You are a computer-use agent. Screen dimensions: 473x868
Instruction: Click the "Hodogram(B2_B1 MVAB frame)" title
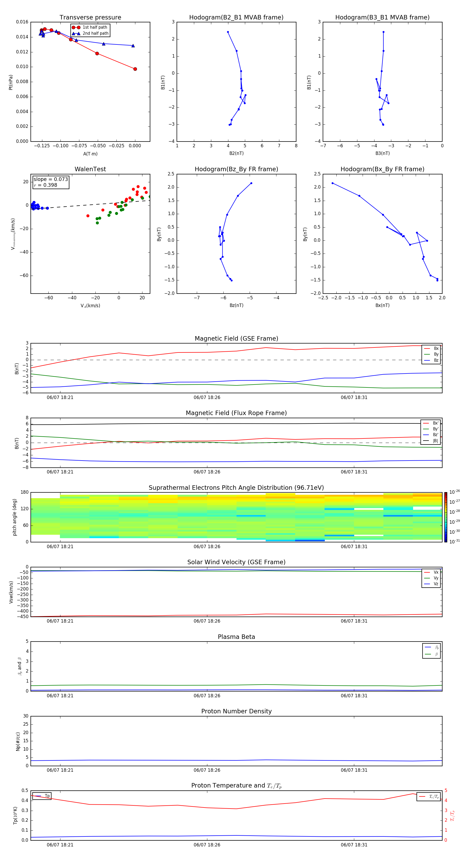(236, 18)
